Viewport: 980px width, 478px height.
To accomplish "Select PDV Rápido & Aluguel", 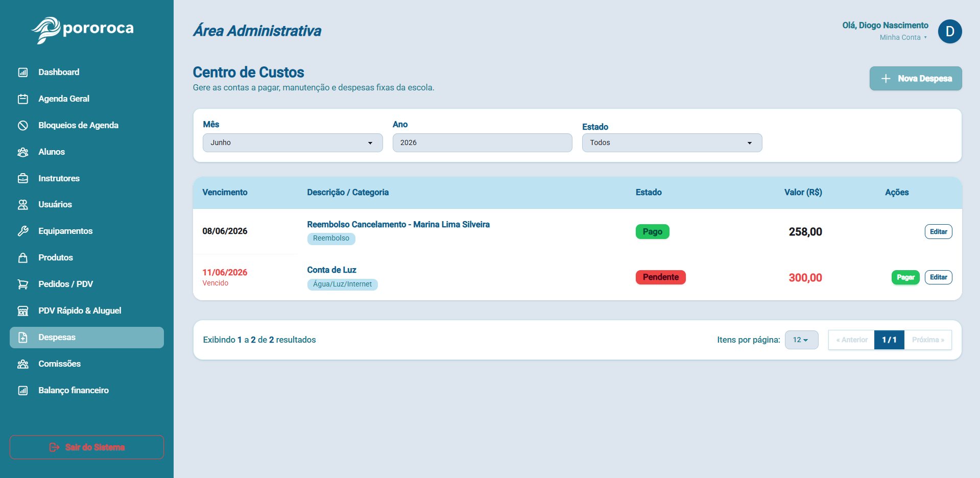I will click(87, 311).
